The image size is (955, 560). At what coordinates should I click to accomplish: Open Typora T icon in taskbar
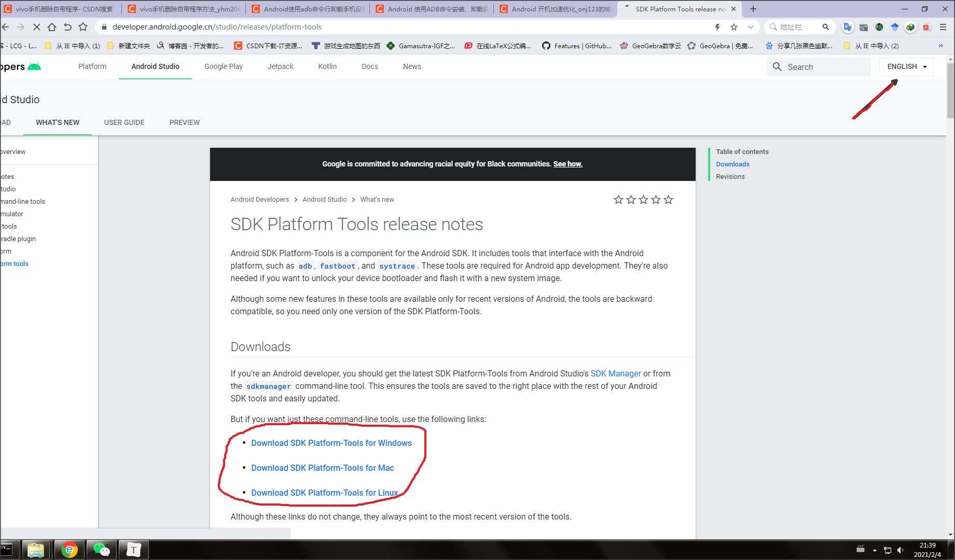click(133, 550)
